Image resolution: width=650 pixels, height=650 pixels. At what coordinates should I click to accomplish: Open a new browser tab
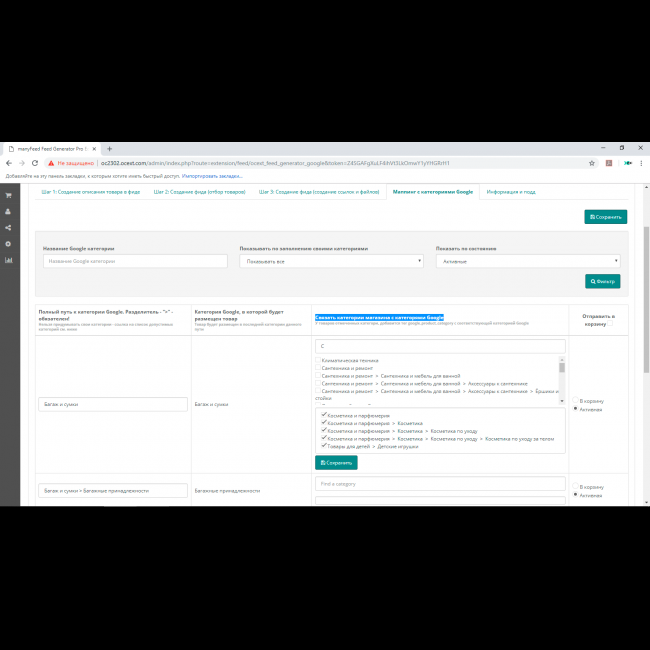coord(109,148)
